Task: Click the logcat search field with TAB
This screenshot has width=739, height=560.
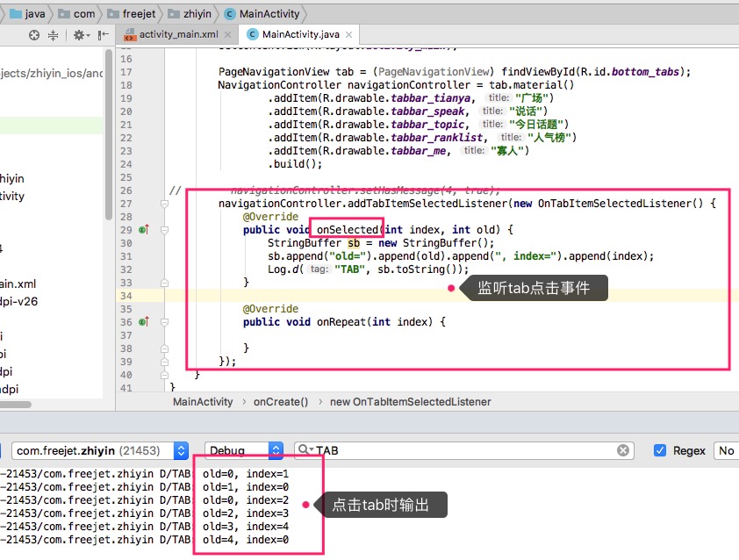Action: [463, 450]
